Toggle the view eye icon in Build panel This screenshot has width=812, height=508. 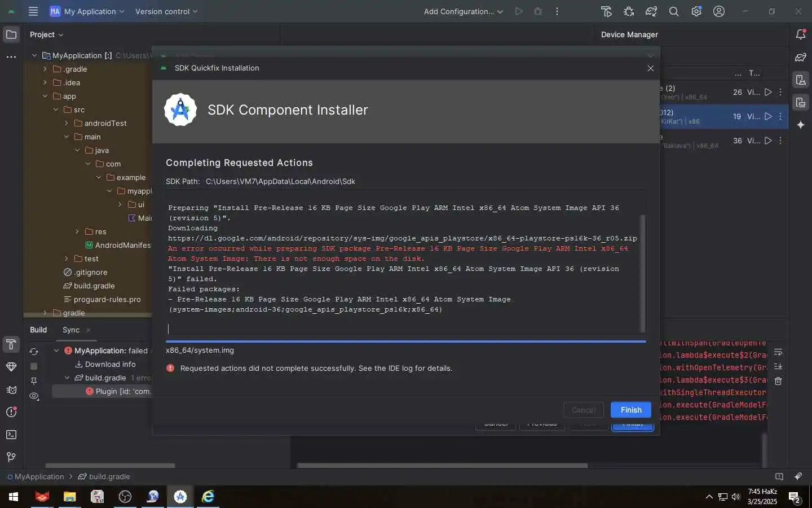[34, 396]
